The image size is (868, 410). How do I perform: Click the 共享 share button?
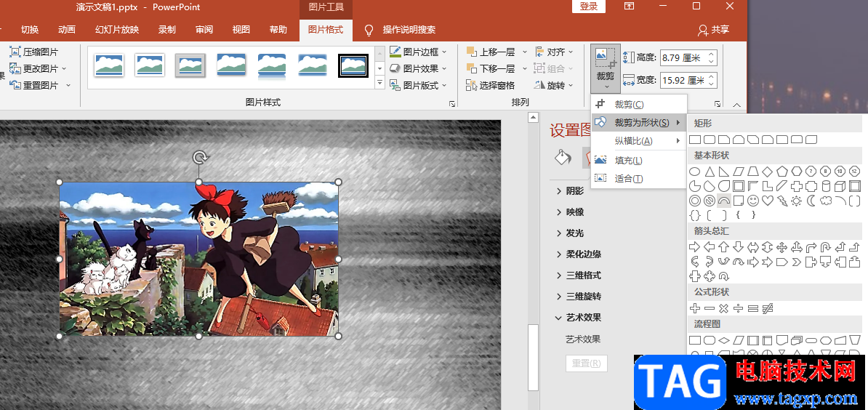(714, 30)
